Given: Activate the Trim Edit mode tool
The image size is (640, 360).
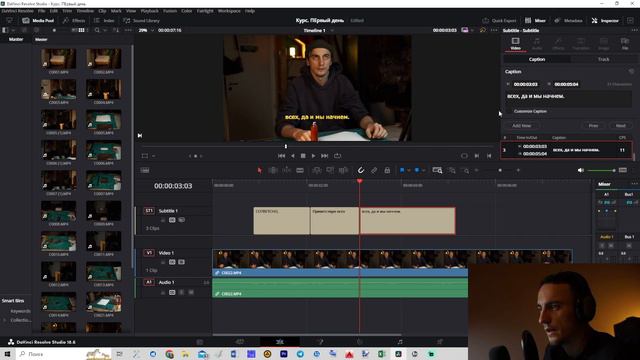Looking at the screenshot, I should point(273,170).
